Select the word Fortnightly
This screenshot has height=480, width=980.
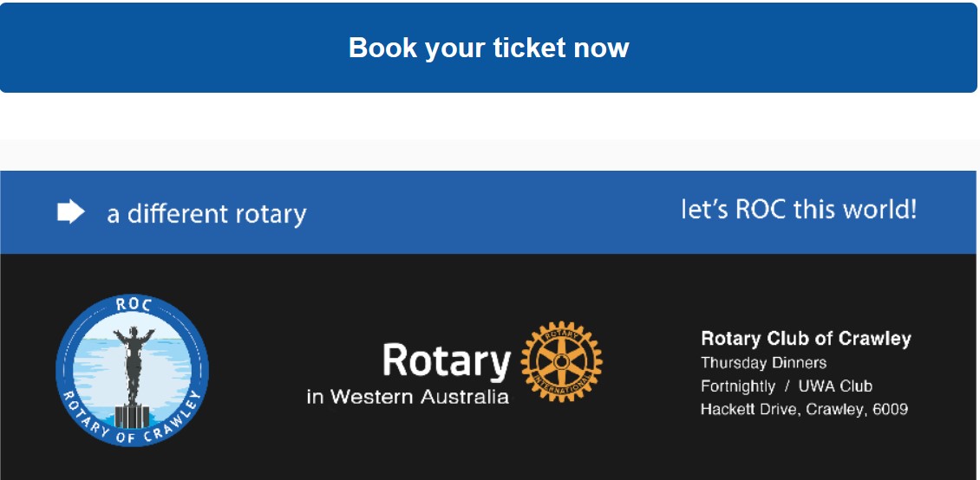click(x=737, y=386)
